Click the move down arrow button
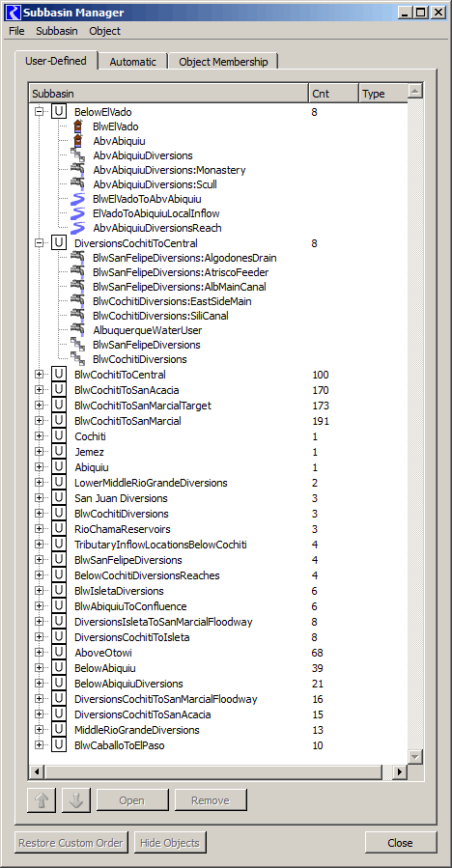The image size is (452, 868). tap(76, 799)
